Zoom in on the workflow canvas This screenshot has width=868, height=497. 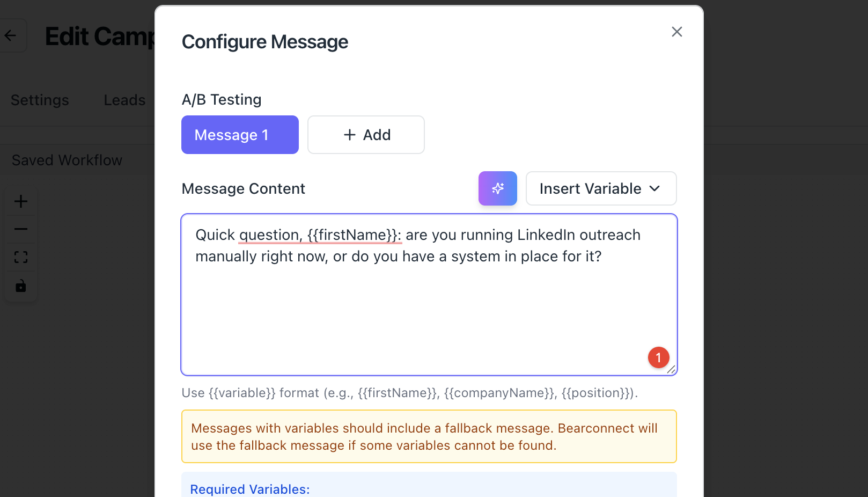pyautogui.click(x=21, y=201)
